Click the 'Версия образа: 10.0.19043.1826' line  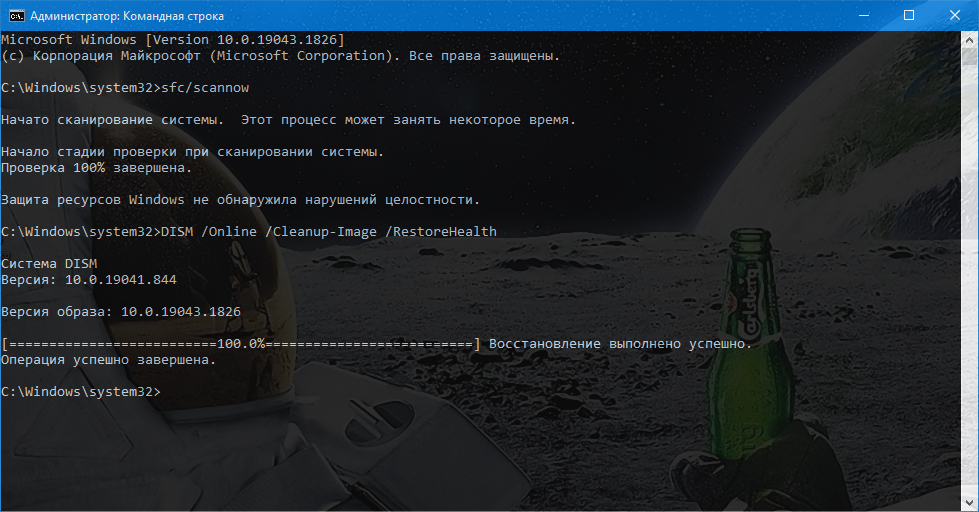121,312
